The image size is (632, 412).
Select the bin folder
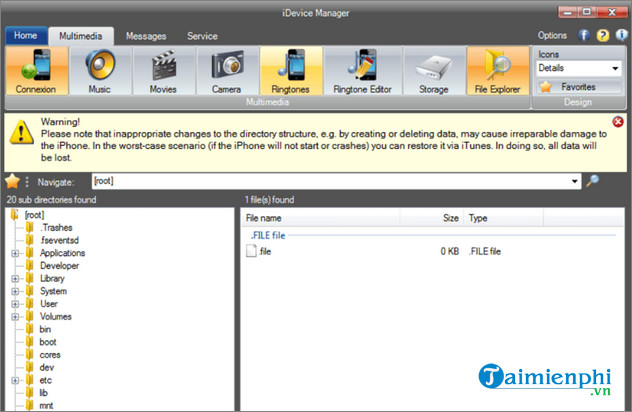point(45,329)
